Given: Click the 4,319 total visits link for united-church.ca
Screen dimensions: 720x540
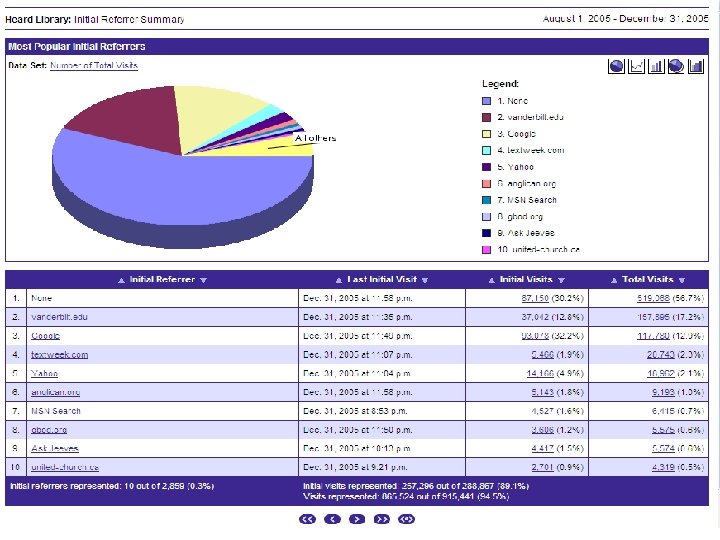Looking at the screenshot, I should (663, 467).
